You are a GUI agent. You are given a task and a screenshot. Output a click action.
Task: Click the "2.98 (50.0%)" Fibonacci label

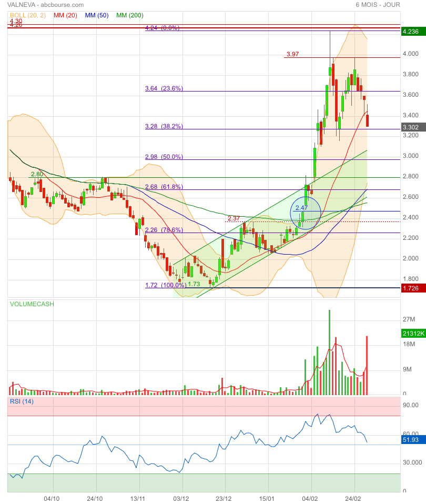[x=164, y=157]
